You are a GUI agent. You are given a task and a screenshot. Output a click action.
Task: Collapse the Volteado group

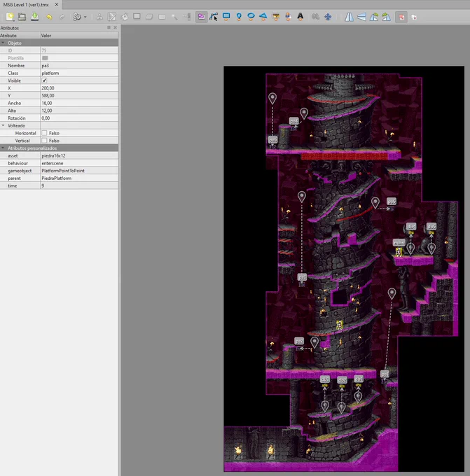tap(3, 125)
